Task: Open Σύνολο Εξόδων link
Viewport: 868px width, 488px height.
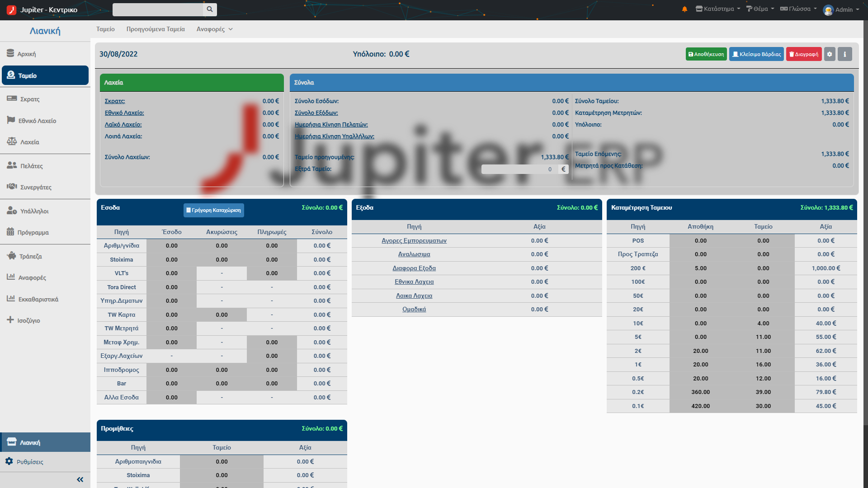Action: [316, 113]
